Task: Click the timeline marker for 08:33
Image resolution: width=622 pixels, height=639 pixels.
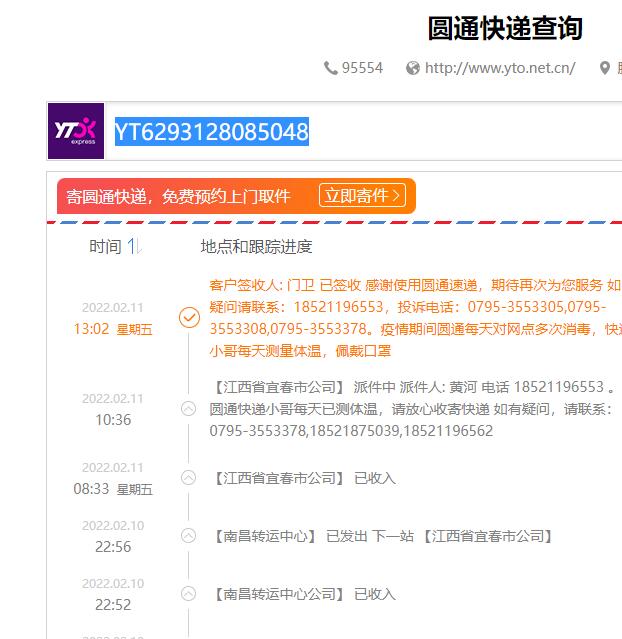Action: coord(188,478)
